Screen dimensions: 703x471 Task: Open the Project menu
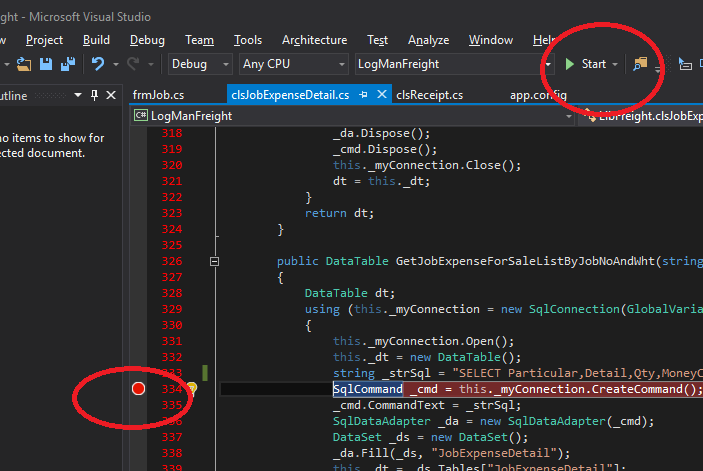[x=44, y=40]
